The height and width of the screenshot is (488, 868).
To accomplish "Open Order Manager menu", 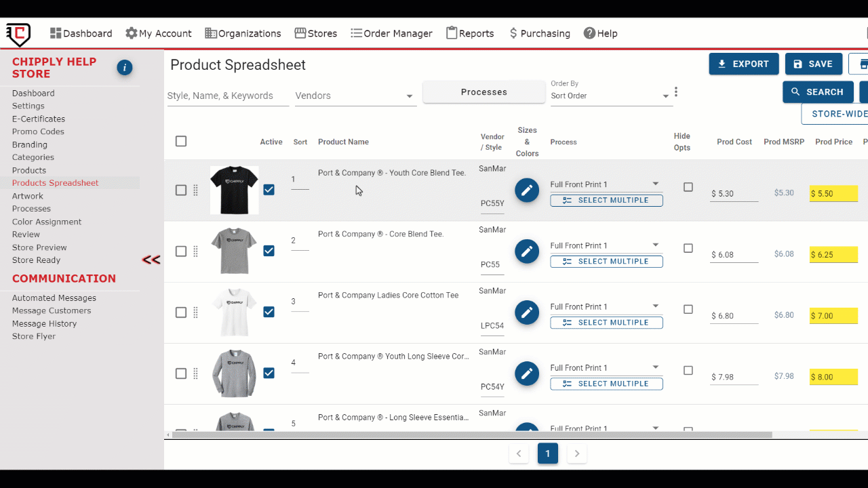I will coord(391,33).
